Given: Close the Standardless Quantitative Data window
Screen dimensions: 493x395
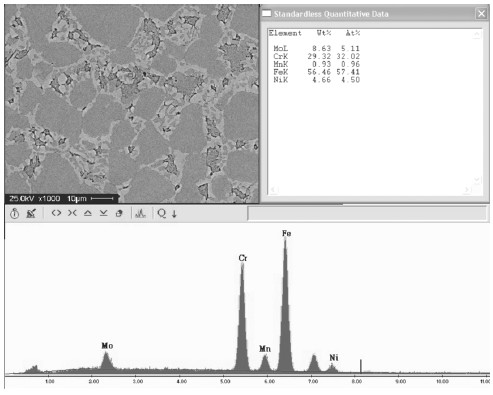Looking at the screenshot, I should click(481, 14).
